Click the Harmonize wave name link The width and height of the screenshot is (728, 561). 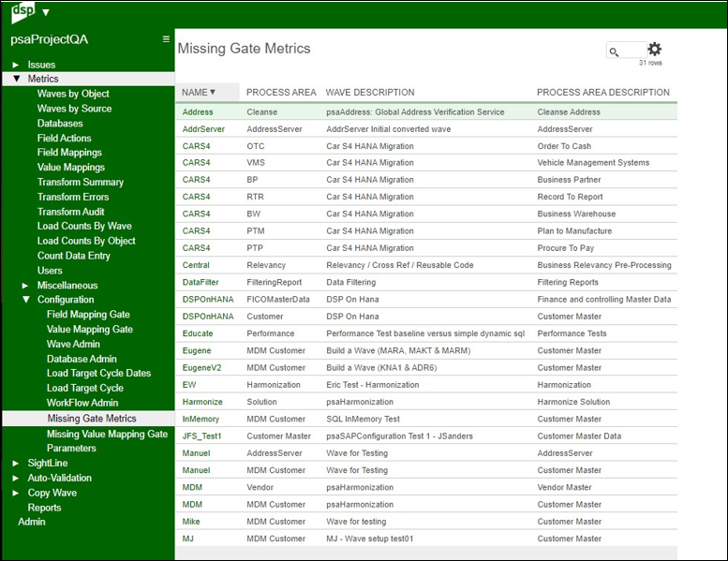click(202, 403)
